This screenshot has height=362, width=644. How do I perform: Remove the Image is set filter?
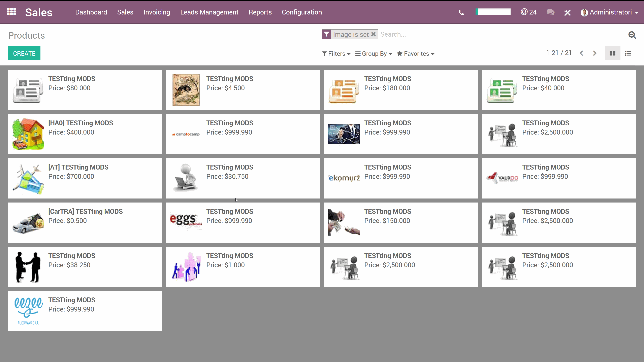(x=374, y=34)
